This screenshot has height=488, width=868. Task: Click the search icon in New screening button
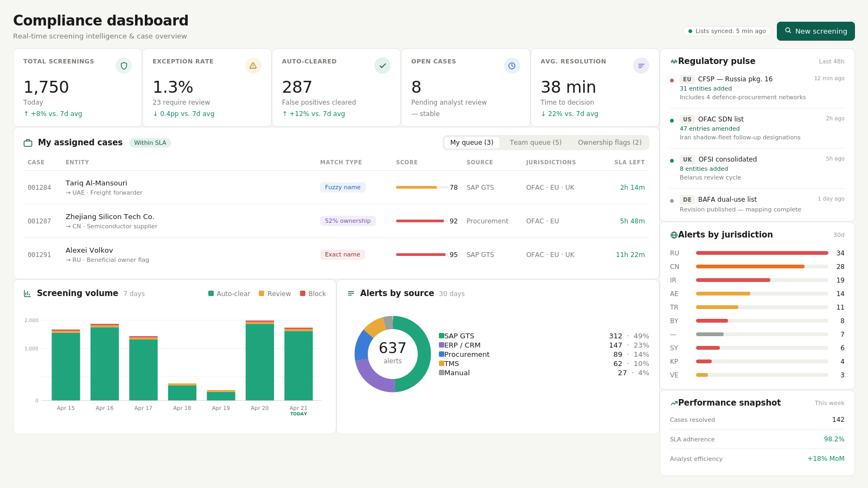[x=788, y=31]
